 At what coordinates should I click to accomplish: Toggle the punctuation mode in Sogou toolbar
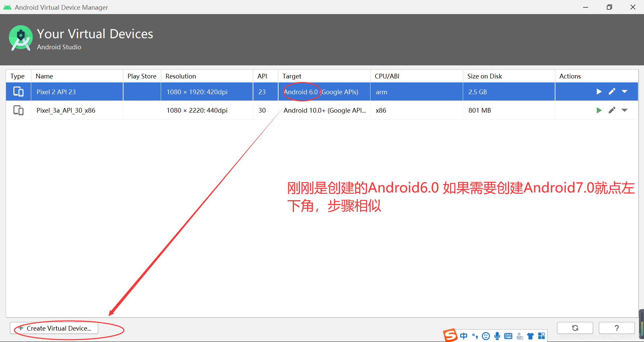point(475,336)
